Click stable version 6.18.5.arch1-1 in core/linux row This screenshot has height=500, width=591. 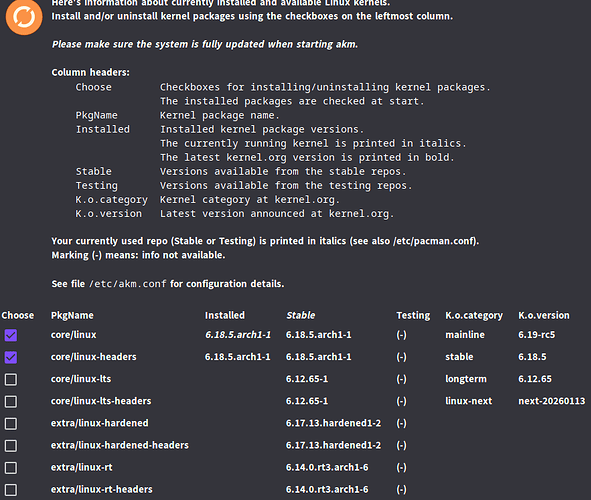318,335
